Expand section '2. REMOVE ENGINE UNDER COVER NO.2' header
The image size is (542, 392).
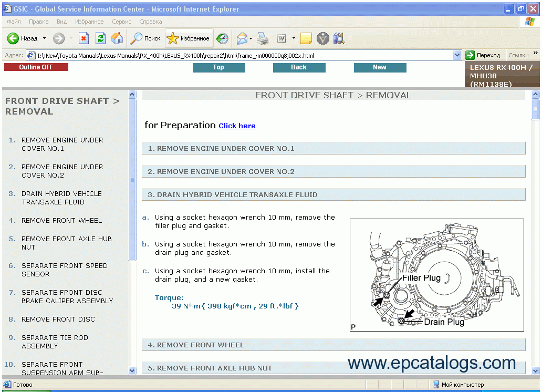coord(333,172)
